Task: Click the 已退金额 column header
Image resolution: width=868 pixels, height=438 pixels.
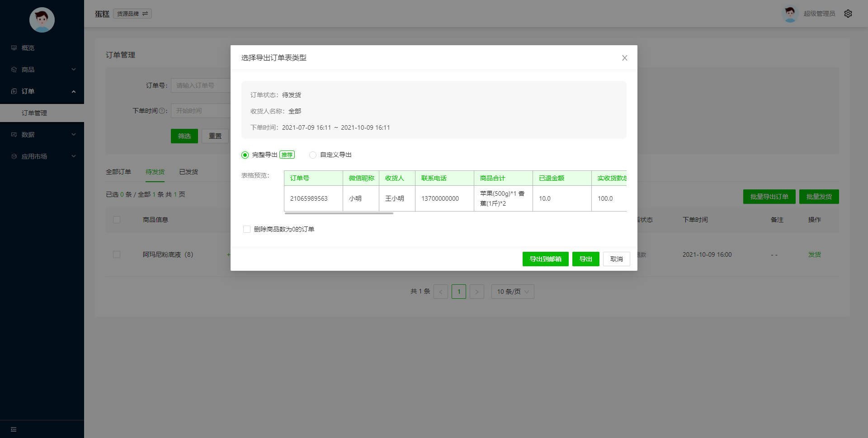Action: coord(562,178)
